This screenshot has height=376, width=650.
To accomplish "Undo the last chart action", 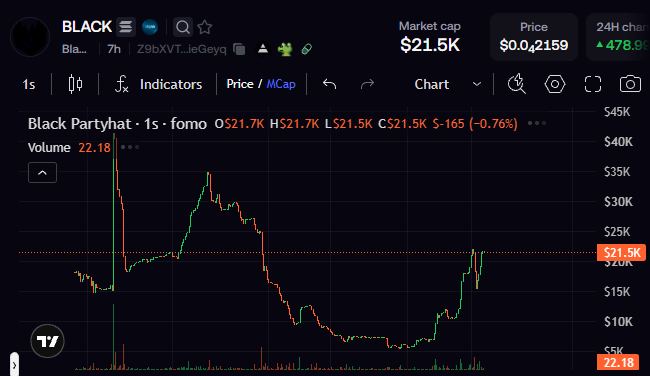I will tap(329, 84).
